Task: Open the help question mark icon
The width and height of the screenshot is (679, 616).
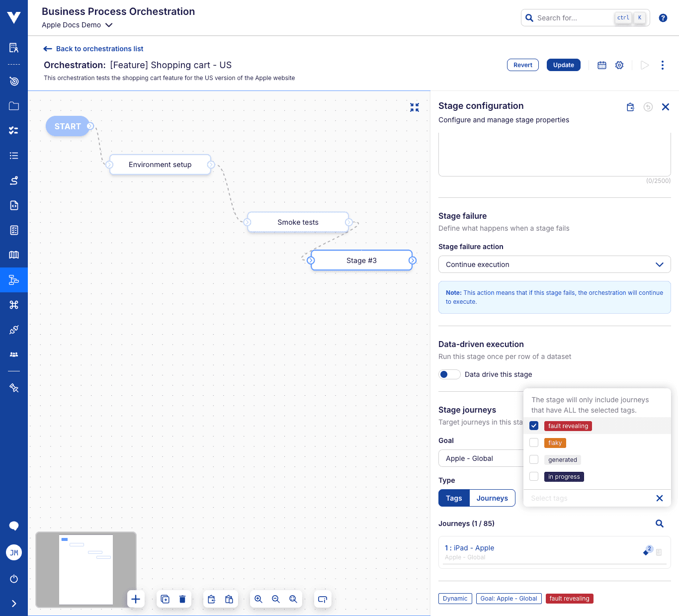Action: click(663, 18)
